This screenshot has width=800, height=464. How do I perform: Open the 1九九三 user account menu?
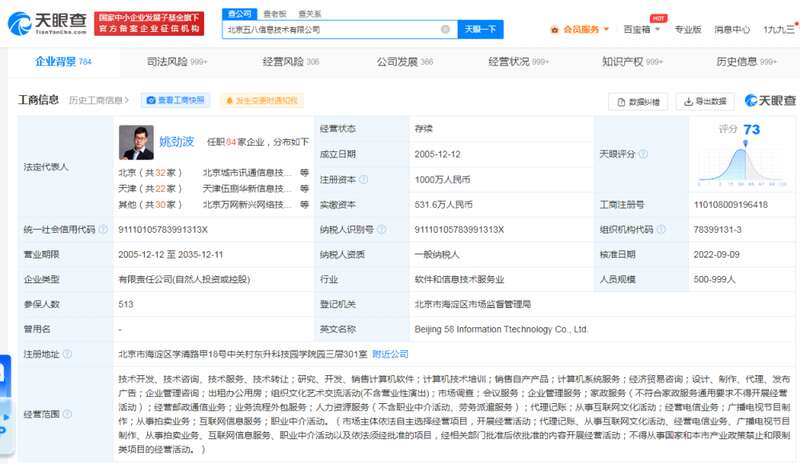(x=780, y=30)
